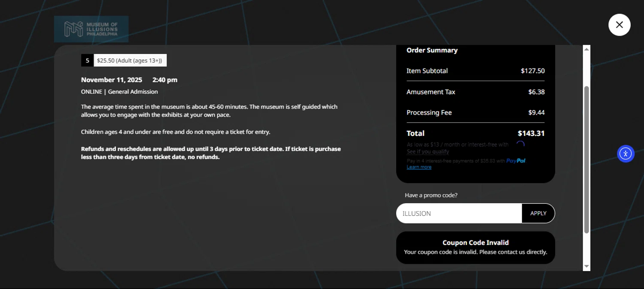
Task: Click the Total amount $143.31
Action: pyautogui.click(x=531, y=133)
